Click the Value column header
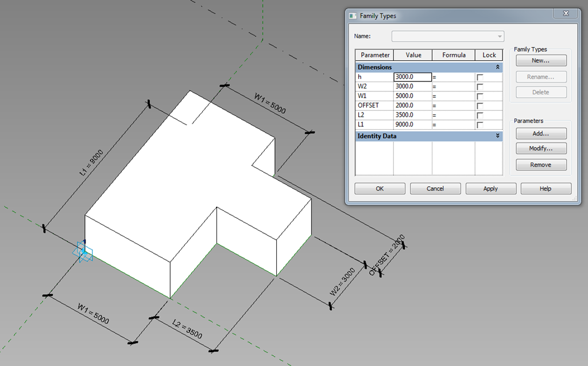588x366 pixels. tap(413, 55)
